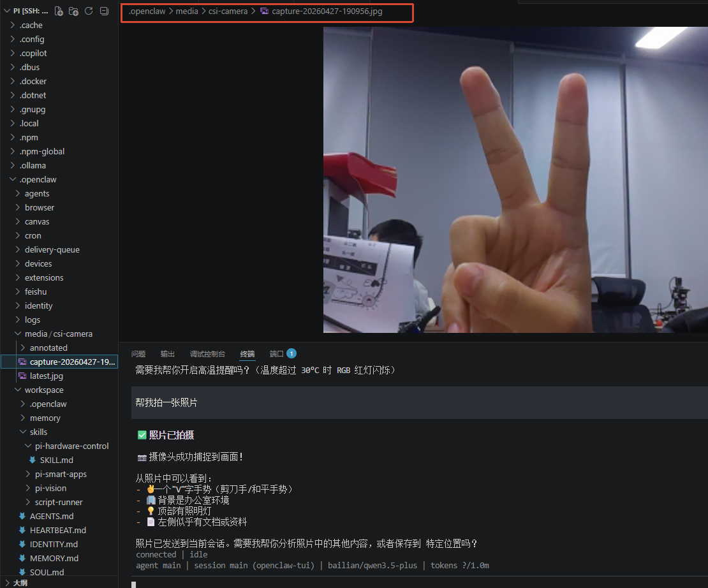Open the 调试控制台 tab
Screen dimensions: 708x588
point(207,354)
